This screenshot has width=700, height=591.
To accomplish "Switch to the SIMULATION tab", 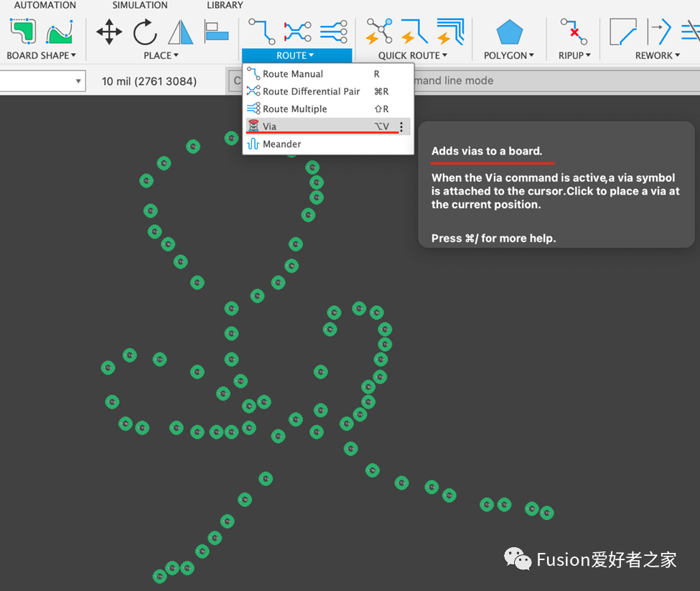I will click(x=140, y=5).
